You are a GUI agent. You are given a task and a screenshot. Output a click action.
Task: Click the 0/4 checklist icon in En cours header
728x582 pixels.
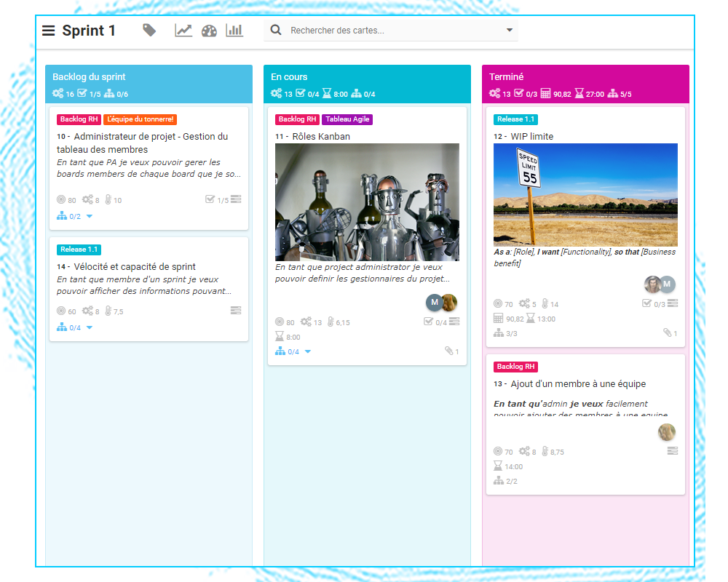[x=300, y=93]
